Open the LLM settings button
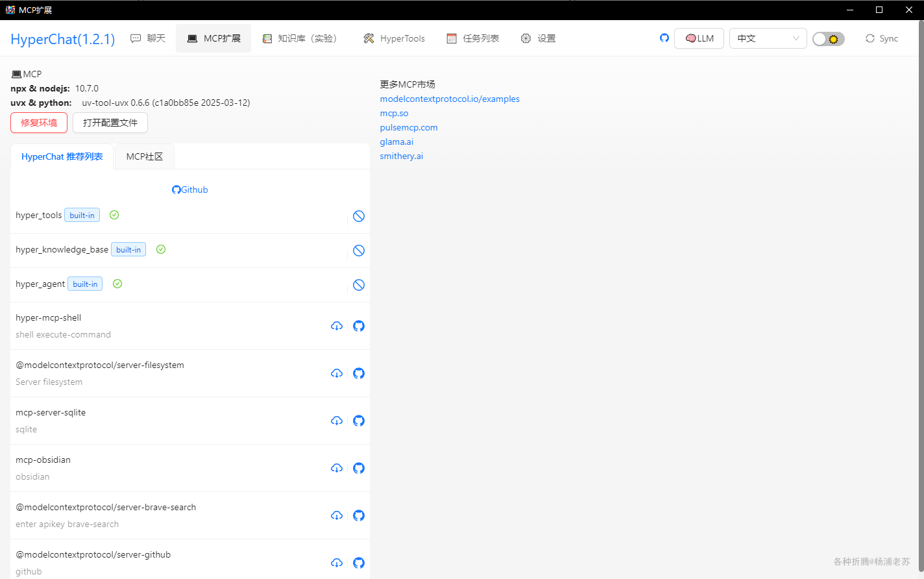 click(x=699, y=38)
